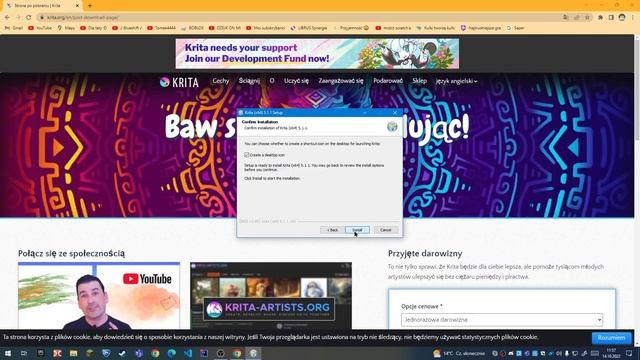Open the Mapy bookmark
The width and height of the screenshot is (640, 360).
coord(66,28)
